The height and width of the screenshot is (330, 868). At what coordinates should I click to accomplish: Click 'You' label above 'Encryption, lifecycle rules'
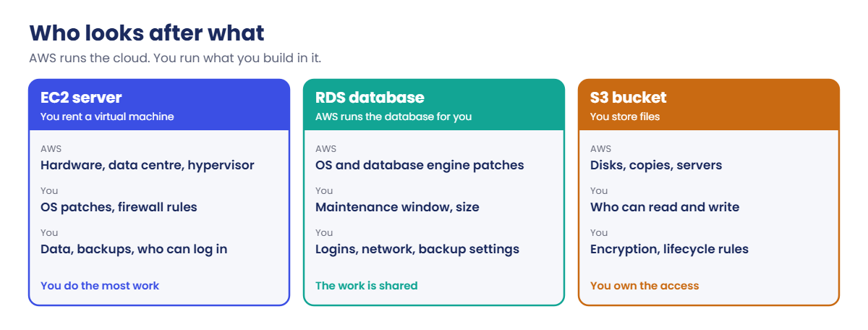click(x=599, y=233)
